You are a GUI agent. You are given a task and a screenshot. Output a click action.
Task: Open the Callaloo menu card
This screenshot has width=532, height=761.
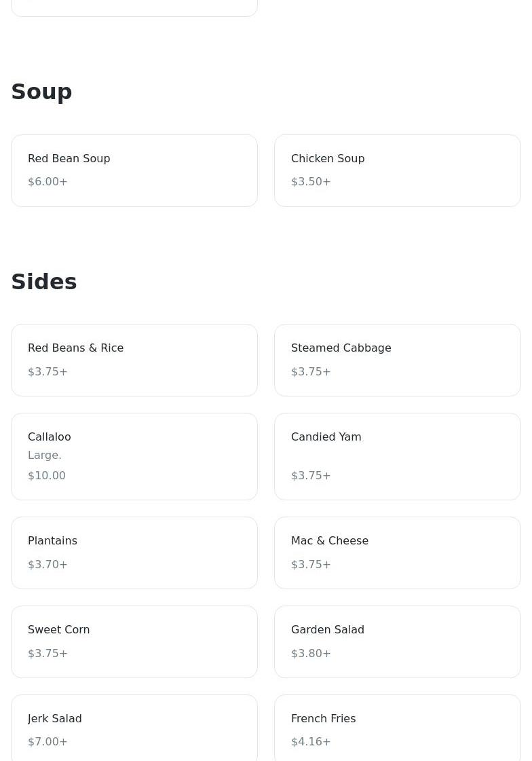tap(134, 456)
